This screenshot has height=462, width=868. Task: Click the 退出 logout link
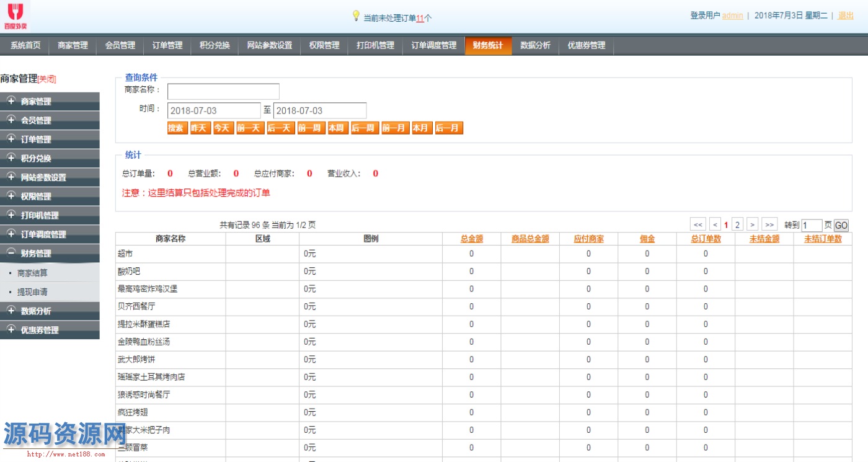click(x=846, y=16)
